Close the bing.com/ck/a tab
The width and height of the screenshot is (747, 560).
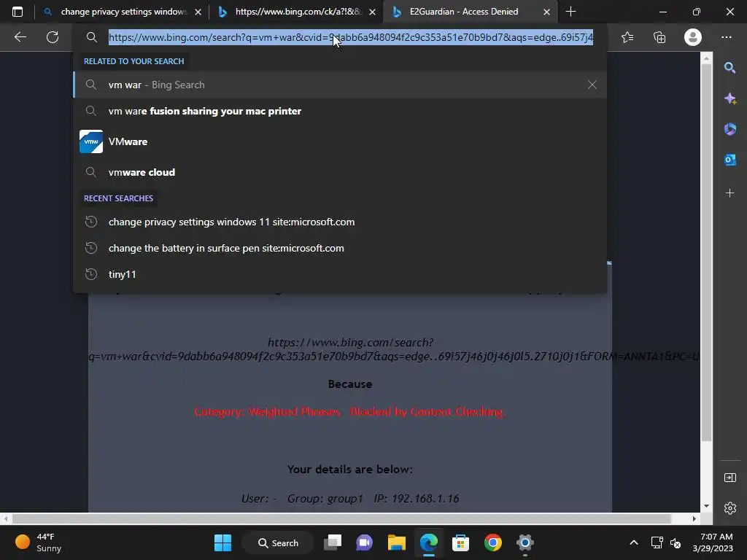click(373, 12)
